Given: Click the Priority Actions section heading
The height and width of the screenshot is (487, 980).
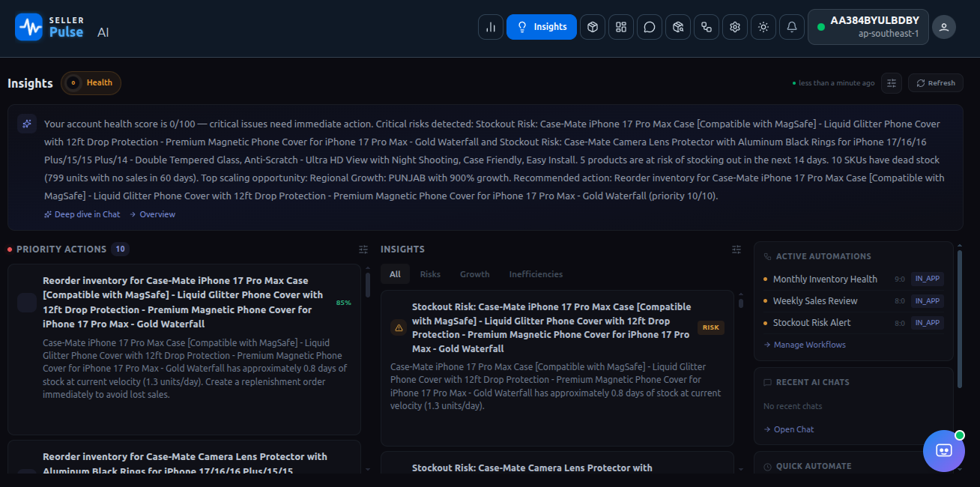Looking at the screenshot, I should [61, 249].
